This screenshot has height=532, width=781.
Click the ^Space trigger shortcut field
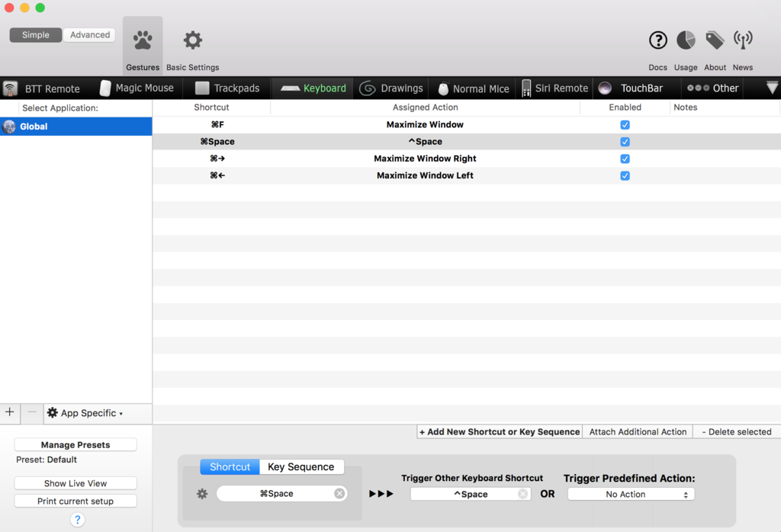click(470, 494)
